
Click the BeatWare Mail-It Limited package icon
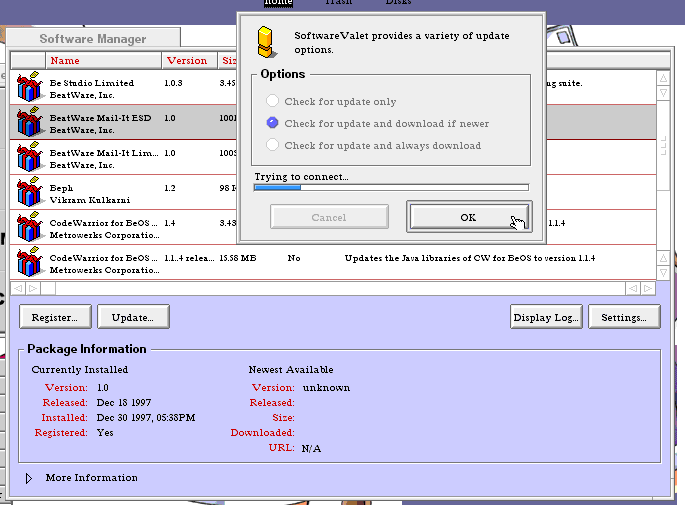28,158
